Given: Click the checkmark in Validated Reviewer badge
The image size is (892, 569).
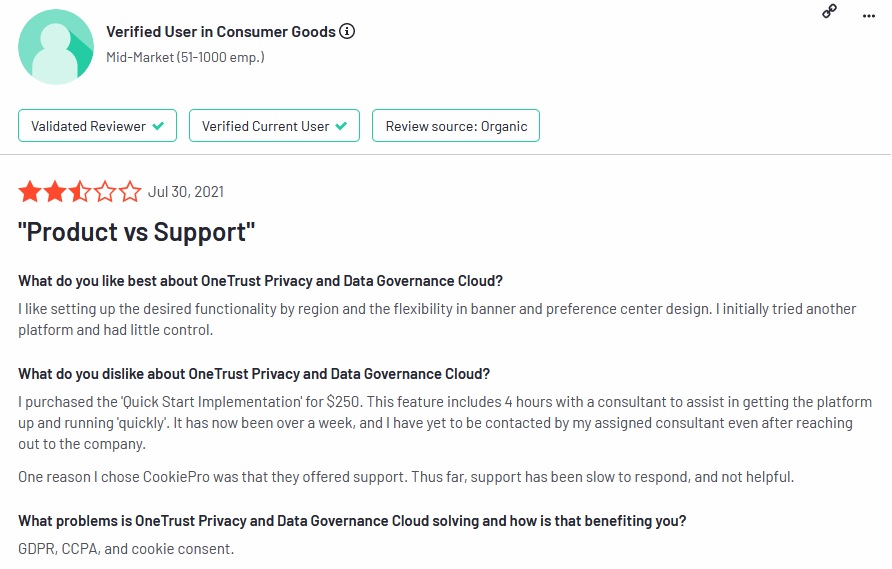Looking at the screenshot, I should tap(158, 126).
